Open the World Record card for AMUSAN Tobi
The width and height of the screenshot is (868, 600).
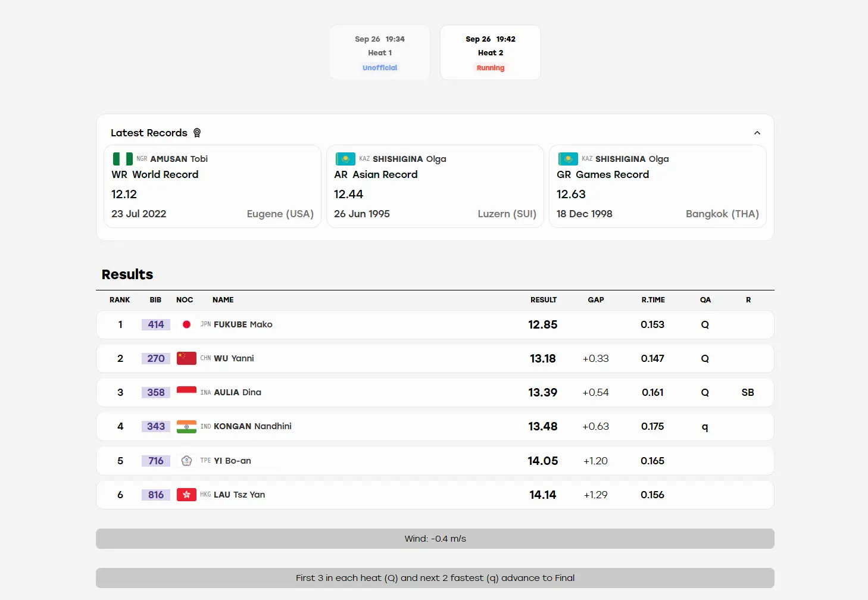click(213, 186)
